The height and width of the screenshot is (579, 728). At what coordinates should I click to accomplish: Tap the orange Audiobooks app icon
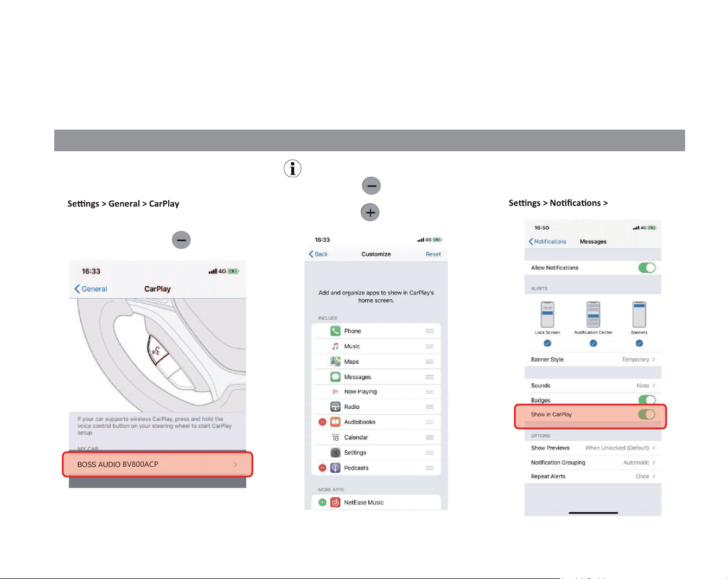tap(335, 422)
